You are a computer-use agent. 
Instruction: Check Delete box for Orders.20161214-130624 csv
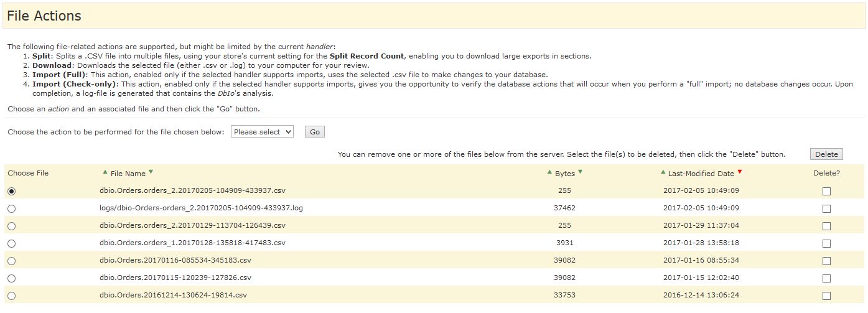point(826,296)
